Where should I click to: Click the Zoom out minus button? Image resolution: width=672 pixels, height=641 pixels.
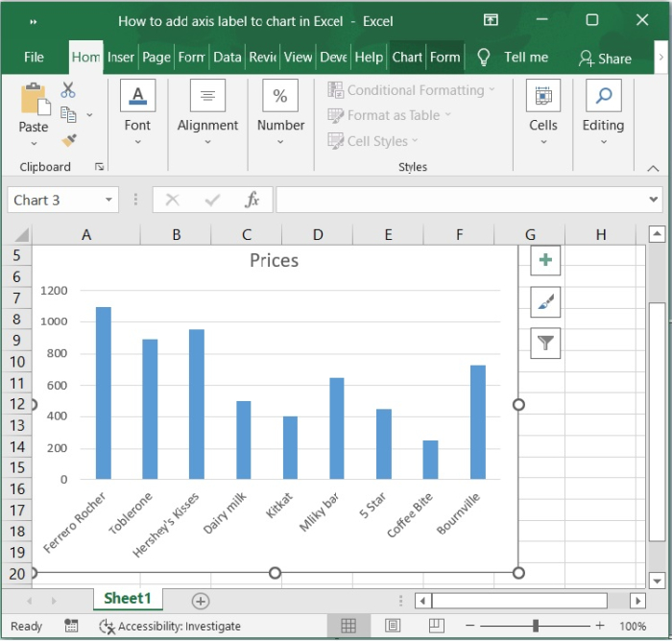(x=469, y=626)
